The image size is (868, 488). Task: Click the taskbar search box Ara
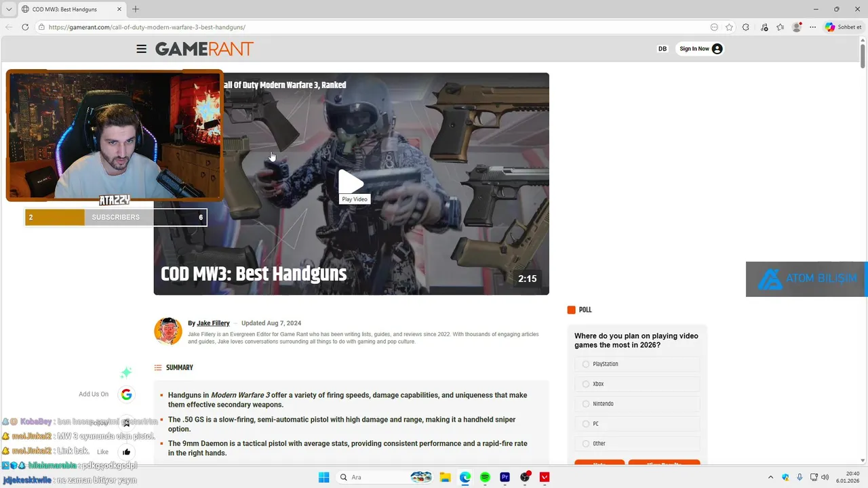click(384, 477)
